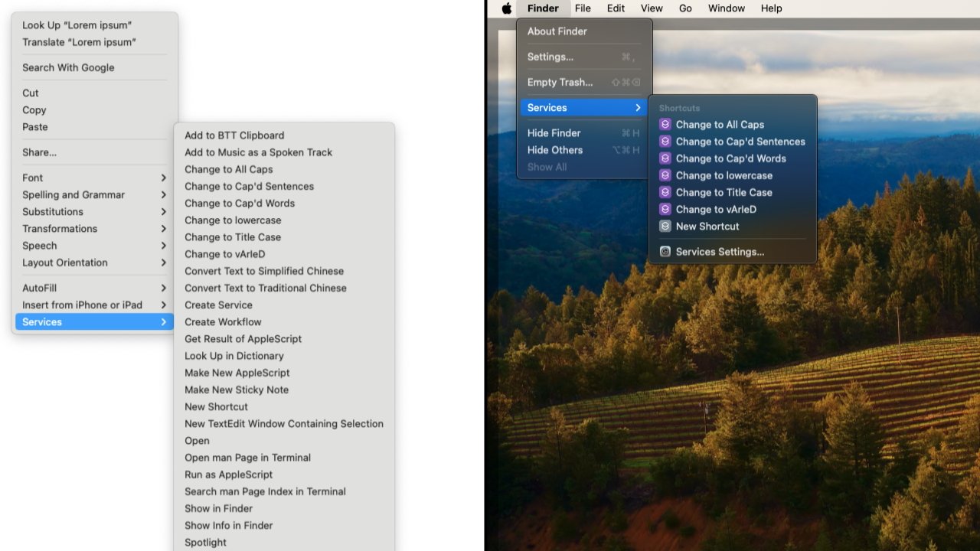The height and width of the screenshot is (551, 980).
Task: Open the Go menu
Action: [685, 8]
